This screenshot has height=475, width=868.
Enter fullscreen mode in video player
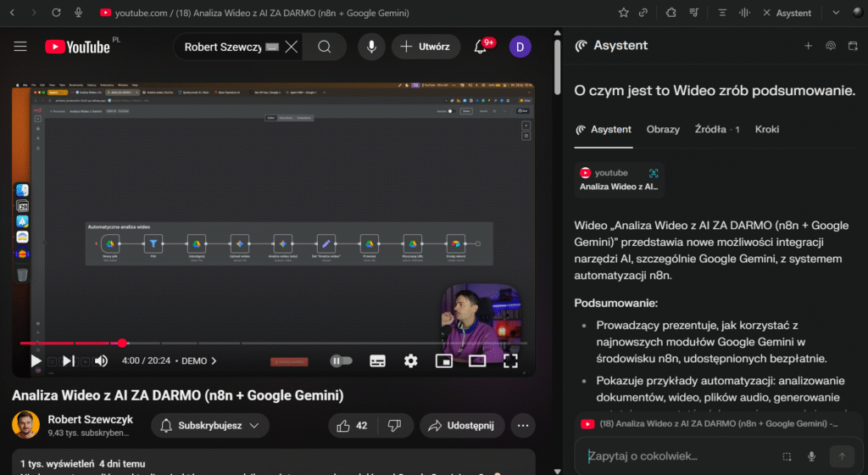(x=510, y=360)
